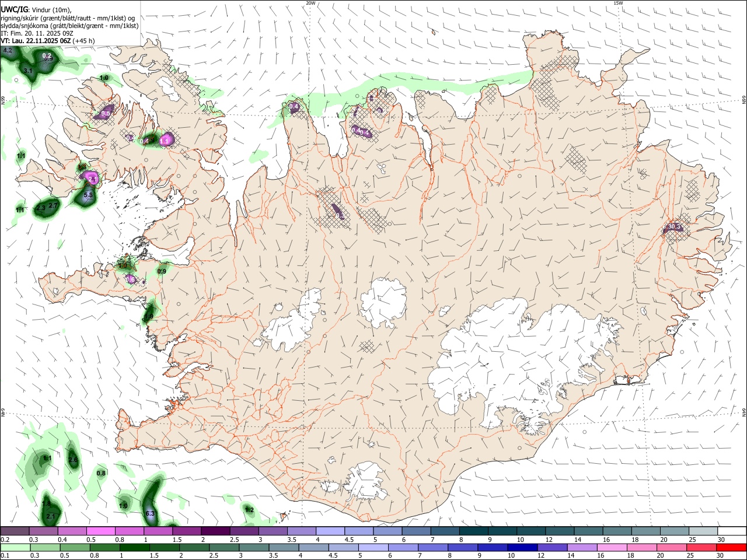Viewport: 747px width, 560px height.
Task: Select the deep navy blue swatch in lower legend
Action: (521, 547)
